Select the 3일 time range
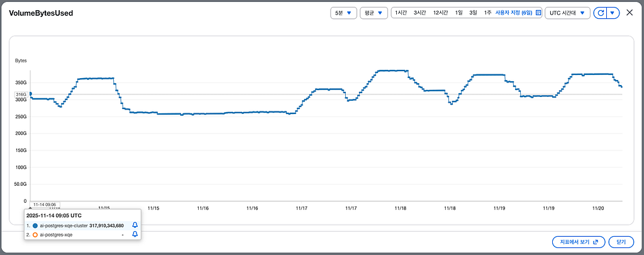Viewport: 644px width, 255px height. (473, 13)
